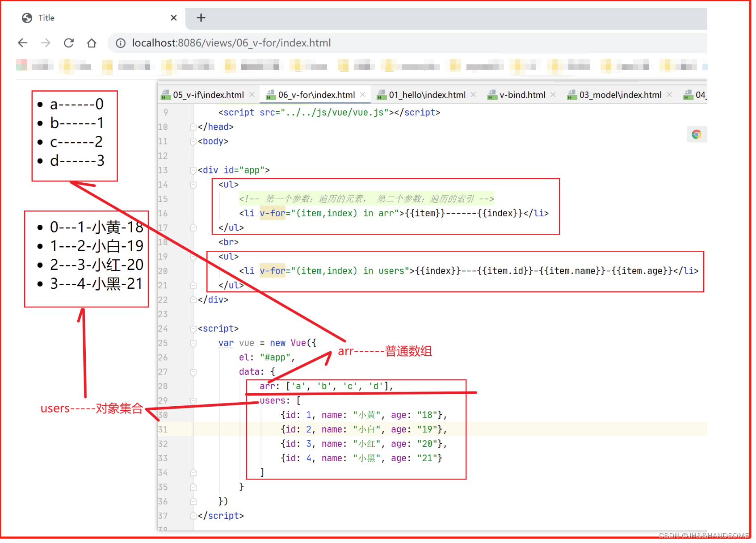Click the list item 0---1-小黄-18
Image resolution: width=756 pixels, height=543 pixels.
(97, 227)
